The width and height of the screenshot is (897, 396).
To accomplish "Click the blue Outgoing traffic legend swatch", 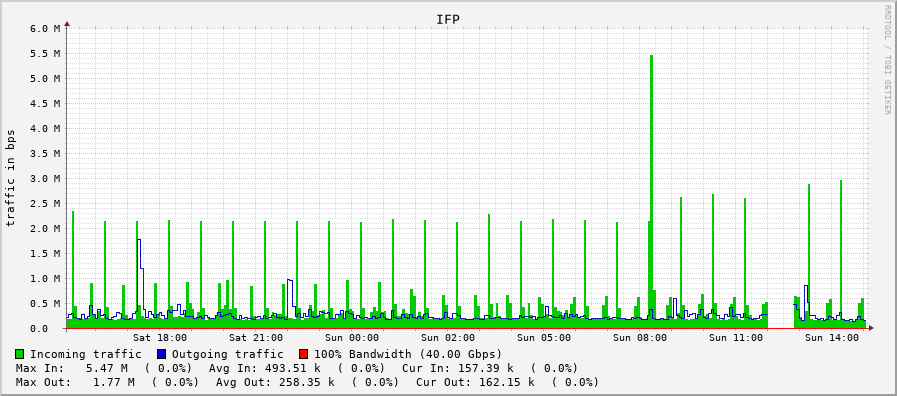I will (x=161, y=354).
